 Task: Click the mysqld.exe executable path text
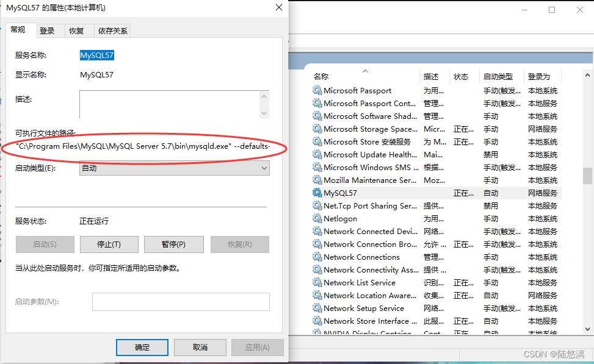pos(143,146)
